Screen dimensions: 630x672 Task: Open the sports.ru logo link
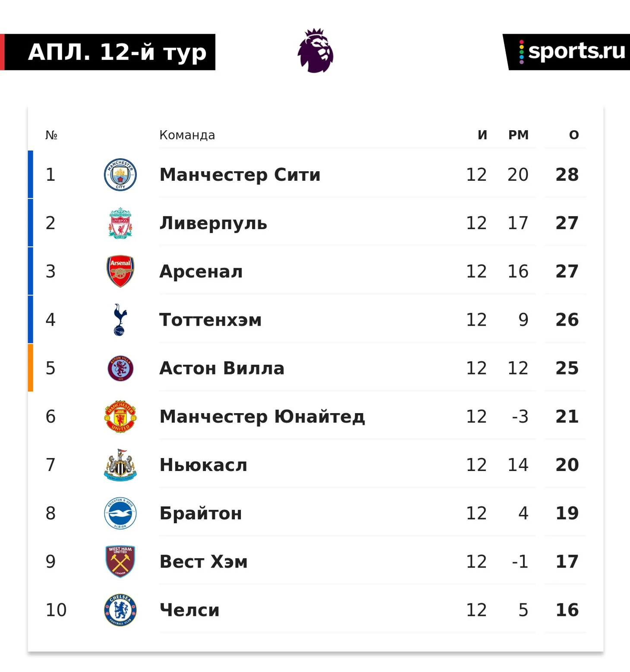point(567,52)
